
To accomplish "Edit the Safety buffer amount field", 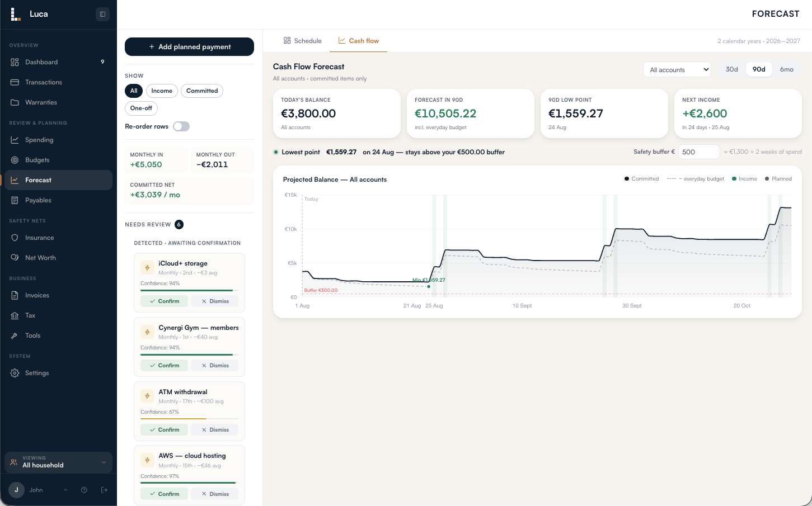I will coord(699,152).
